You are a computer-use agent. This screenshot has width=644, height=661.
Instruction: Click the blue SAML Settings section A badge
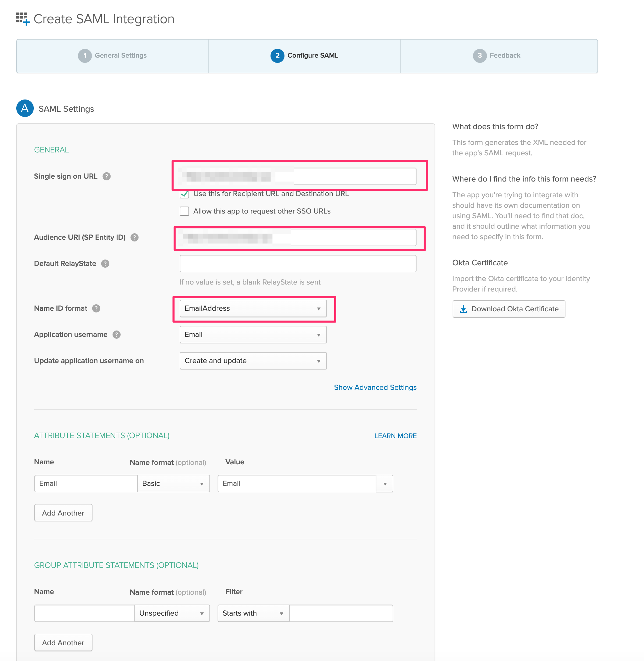click(25, 108)
